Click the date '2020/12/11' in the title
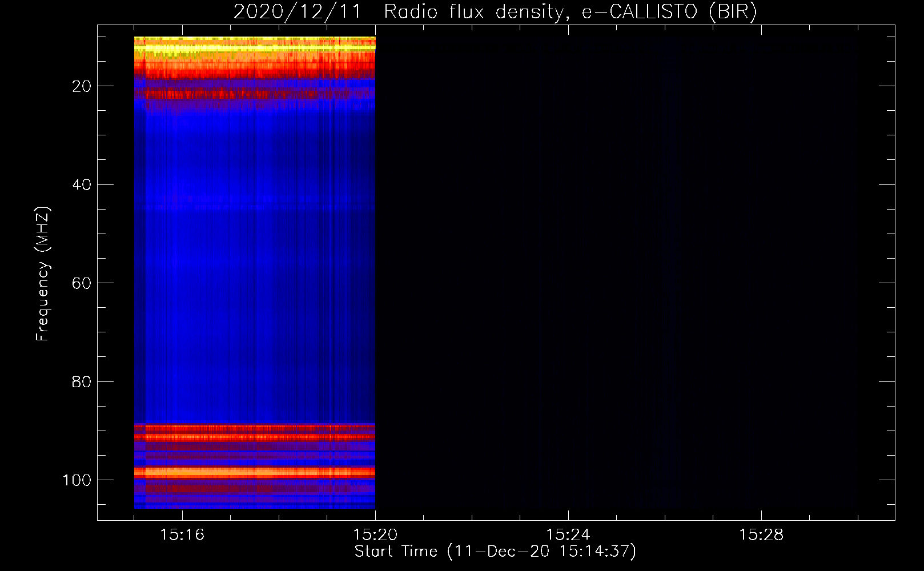Image resolution: width=924 pixels, height=571 pixels. click(x=298, y=12)
